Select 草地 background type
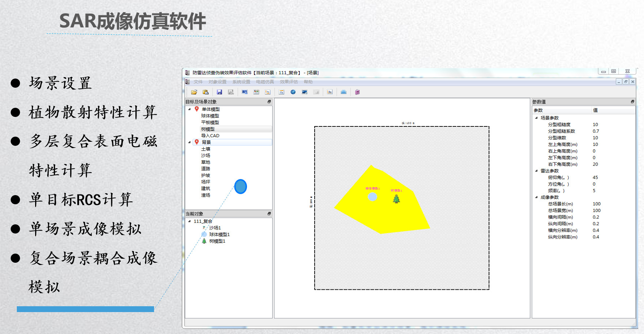 (x=206, y=162)
